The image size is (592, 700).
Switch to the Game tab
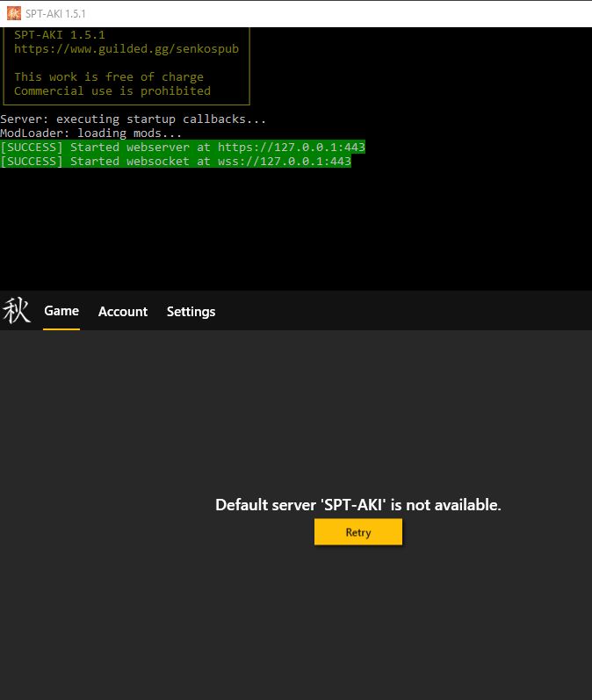click(61, 311)
